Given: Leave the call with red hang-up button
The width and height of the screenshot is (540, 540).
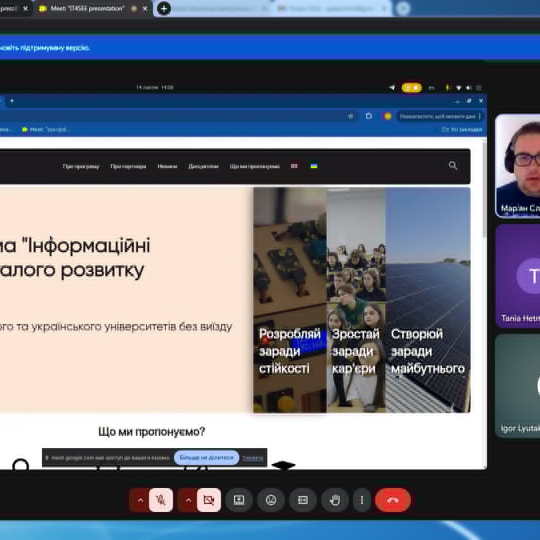Looking at the screenshot, I should [x=393, y=500].
